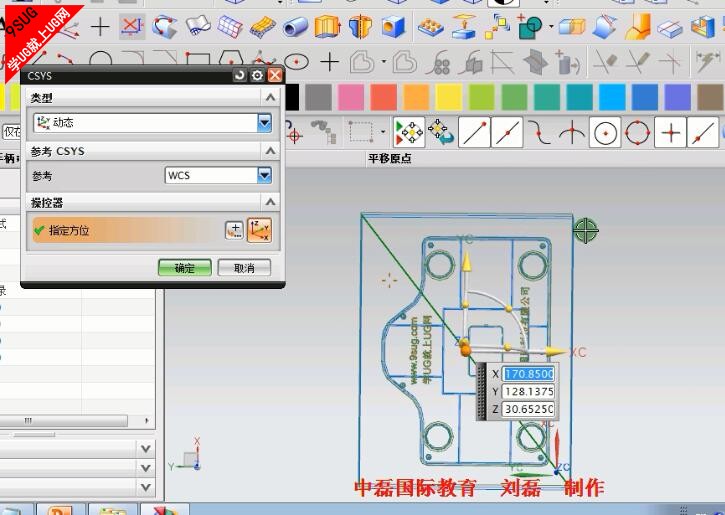Select the Studio Surface tool icon
Image resolution: width=725 pixels, height=515 pixels.
(x=198, y=26)
